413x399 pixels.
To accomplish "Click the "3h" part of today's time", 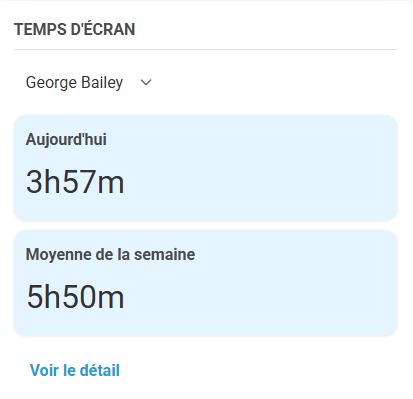I will pyautogui.click(x=43, y=182).
